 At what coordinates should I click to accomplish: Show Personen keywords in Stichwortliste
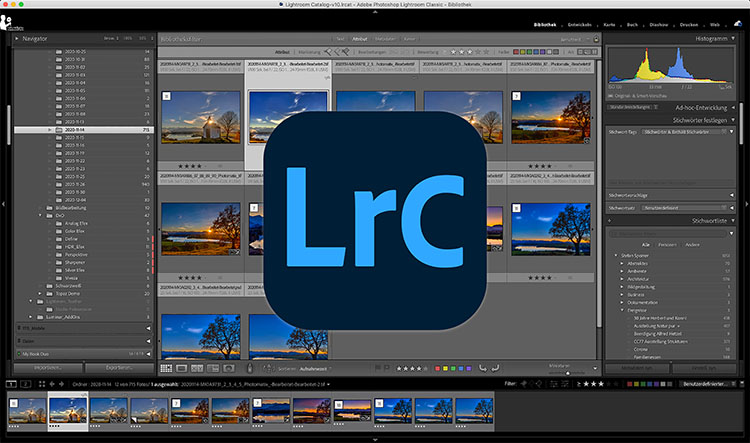tap(667, 244)
